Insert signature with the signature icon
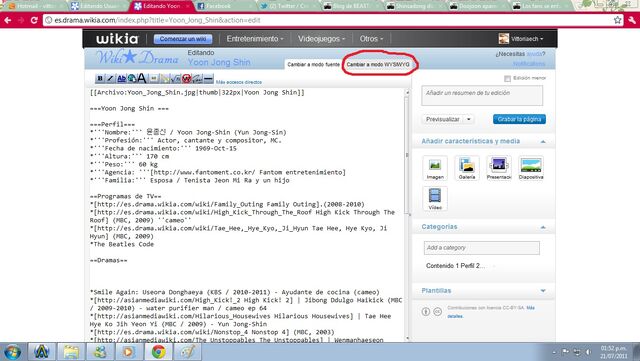Viewport: 640px width, 361px height. [x=198, y=78]
